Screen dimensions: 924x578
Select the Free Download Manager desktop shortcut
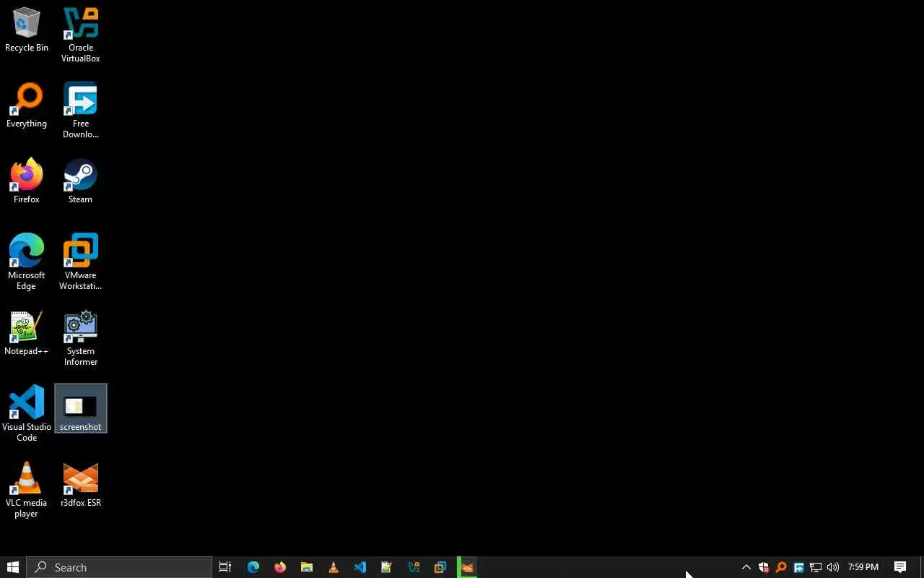click(x=80, y=111)
